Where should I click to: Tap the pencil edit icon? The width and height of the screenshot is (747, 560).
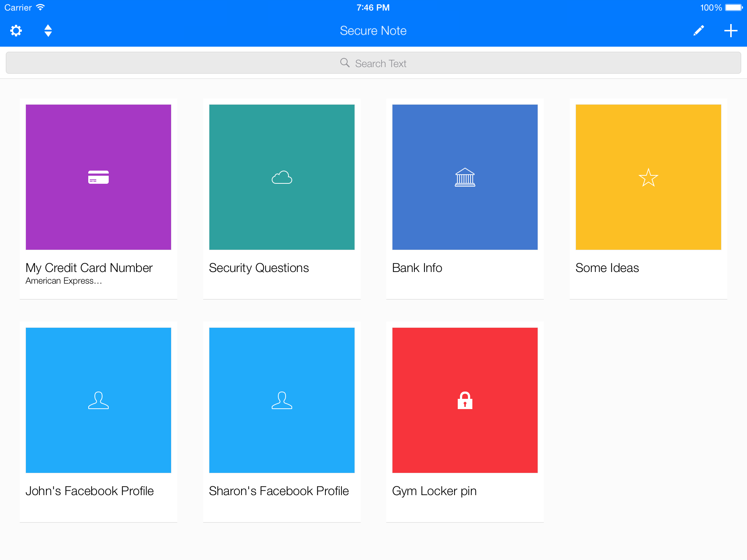(698, 31)
